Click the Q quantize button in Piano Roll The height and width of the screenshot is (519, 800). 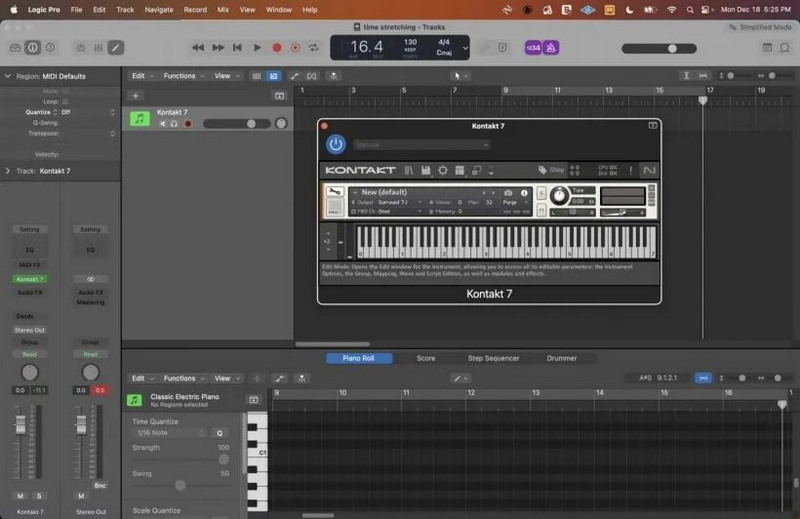(x=220, y=433)
